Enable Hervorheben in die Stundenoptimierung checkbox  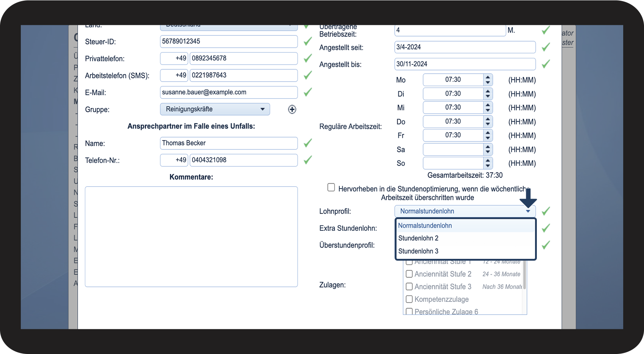click(331, 187)
